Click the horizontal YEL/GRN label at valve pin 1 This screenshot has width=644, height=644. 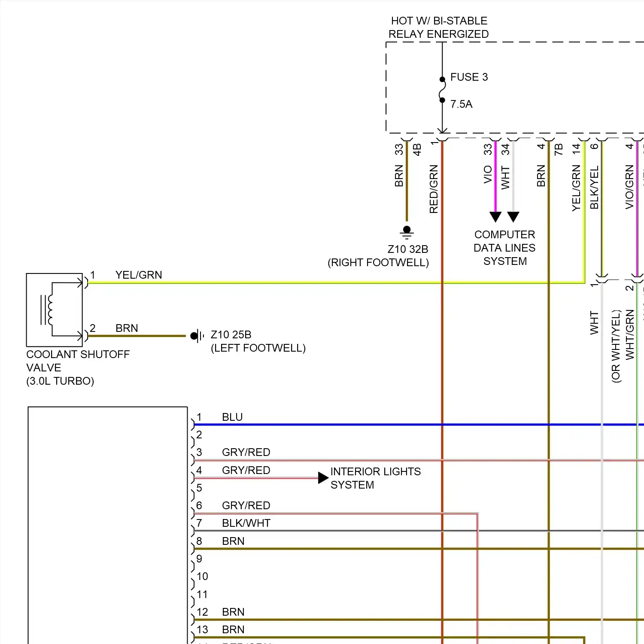click(x=139, y=275)
